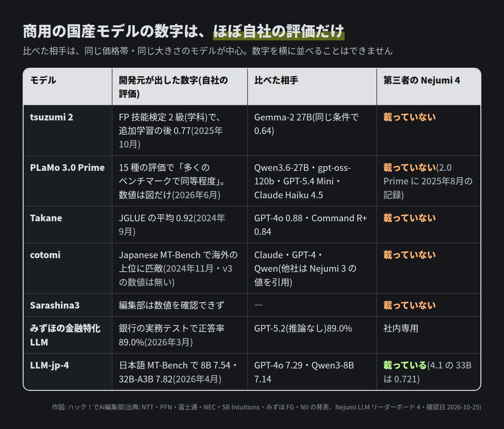Click the '日本語 MT-Bench で 8B 7.54' cell

pyautogui.click(x=180, y=372)
